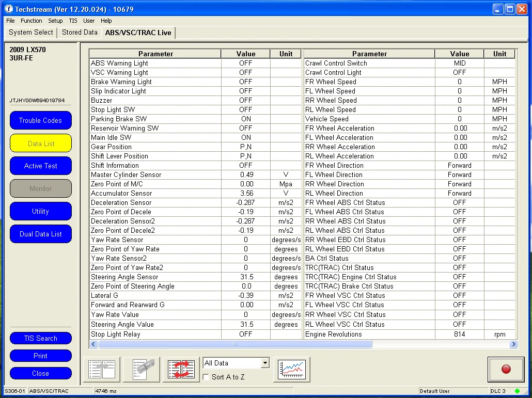Click the left Parameter column header
This screenshot has height=398, width=532.
tap(155, 54)
